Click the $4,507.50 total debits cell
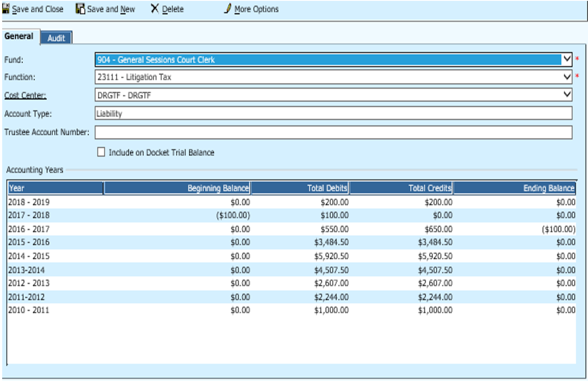Viewport: 588px width, 381px height. pos(331,270)
